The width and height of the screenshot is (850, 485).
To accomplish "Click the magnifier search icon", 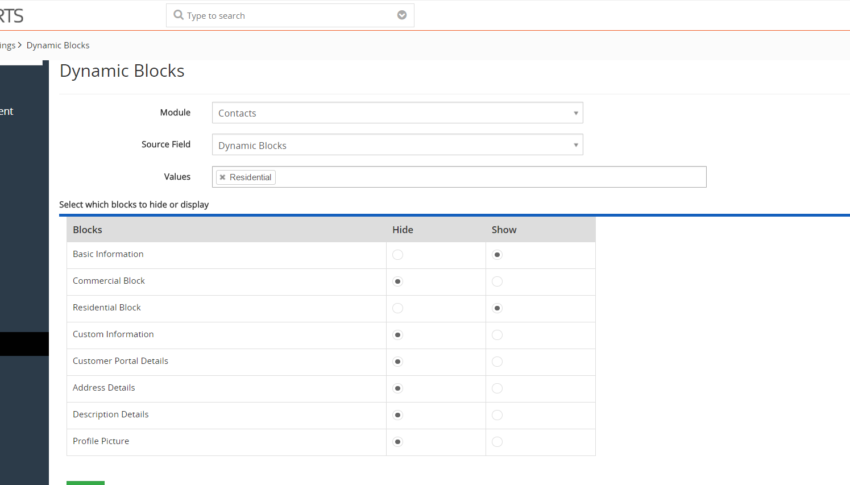I will 178,15.
